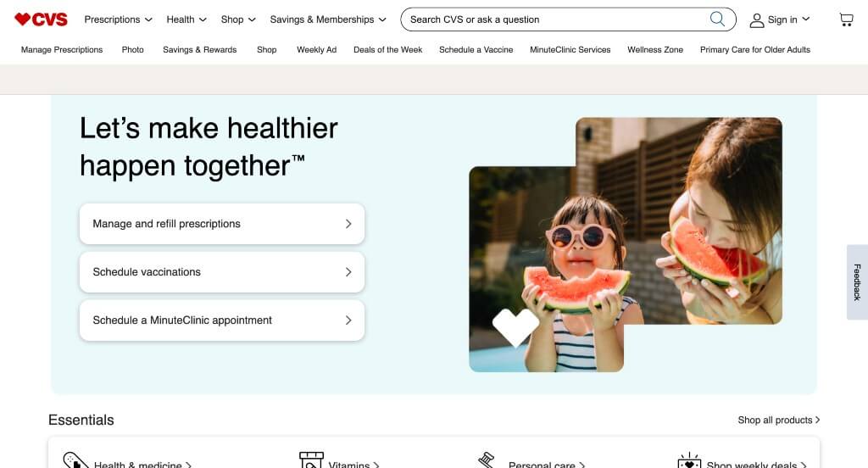The image size is (868, 468).
Task: Open the shopping cart icon
Action: [x=846, y=20]
